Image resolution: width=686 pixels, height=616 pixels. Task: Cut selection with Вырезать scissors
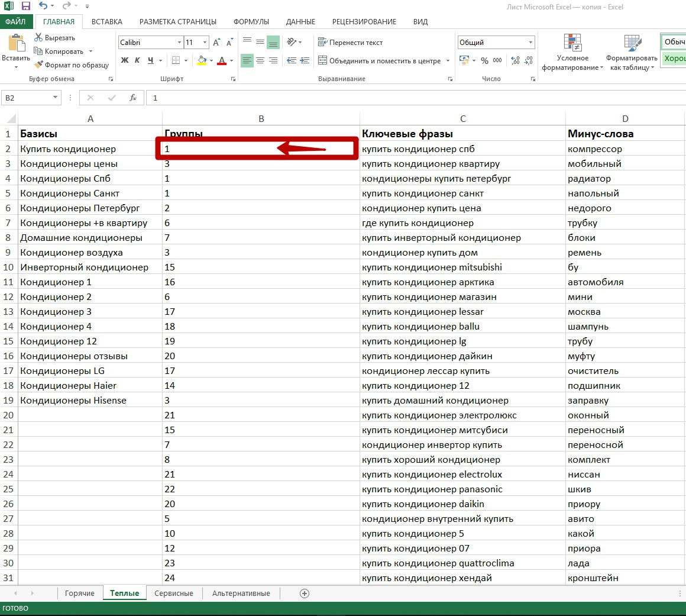(54, 38)
